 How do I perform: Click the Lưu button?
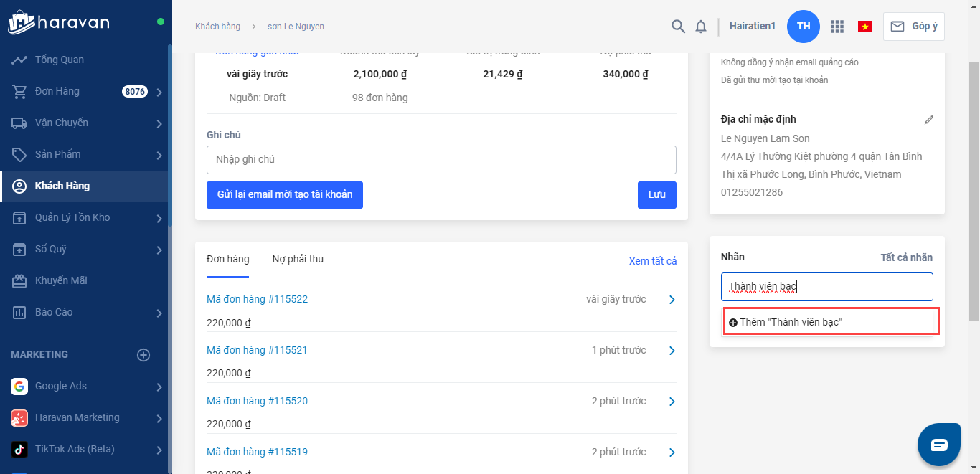tap(656, 195)
